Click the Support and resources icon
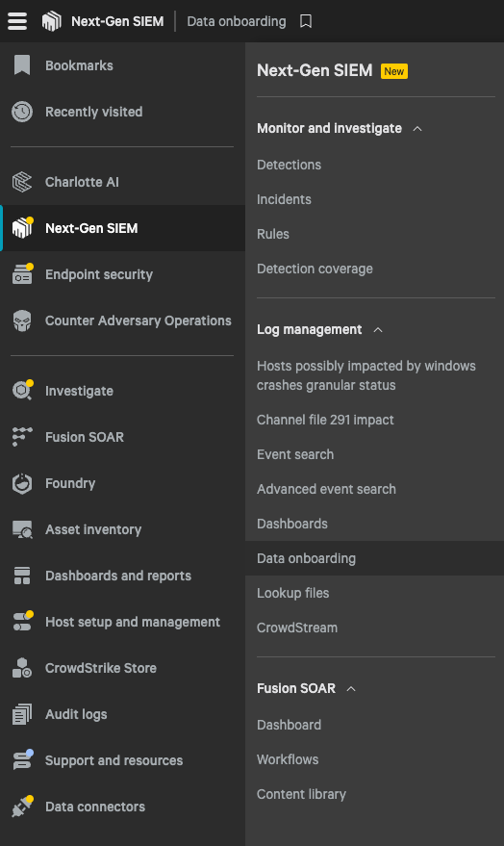 point(22,760)
